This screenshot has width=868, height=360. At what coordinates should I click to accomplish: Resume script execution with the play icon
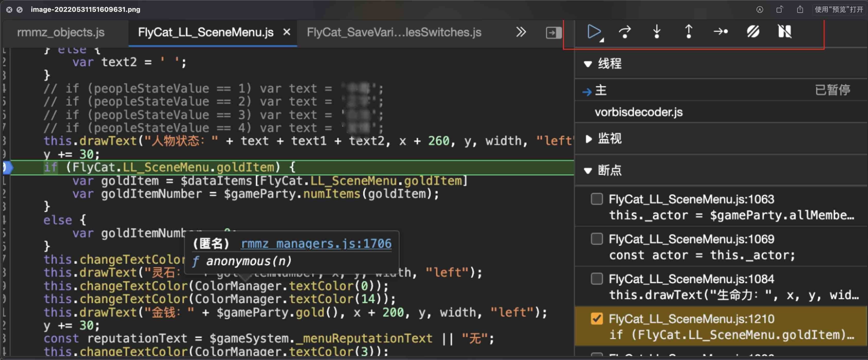pyautogui.click(x=594, y=32)
